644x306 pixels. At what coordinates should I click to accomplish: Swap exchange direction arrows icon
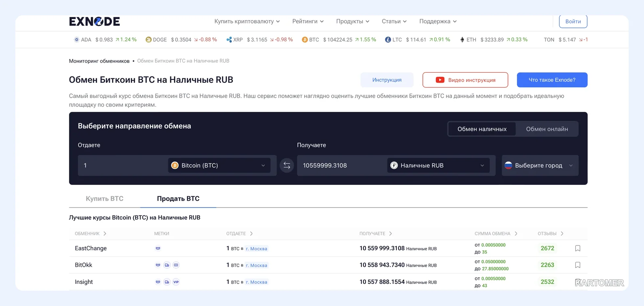coord(287,166)
